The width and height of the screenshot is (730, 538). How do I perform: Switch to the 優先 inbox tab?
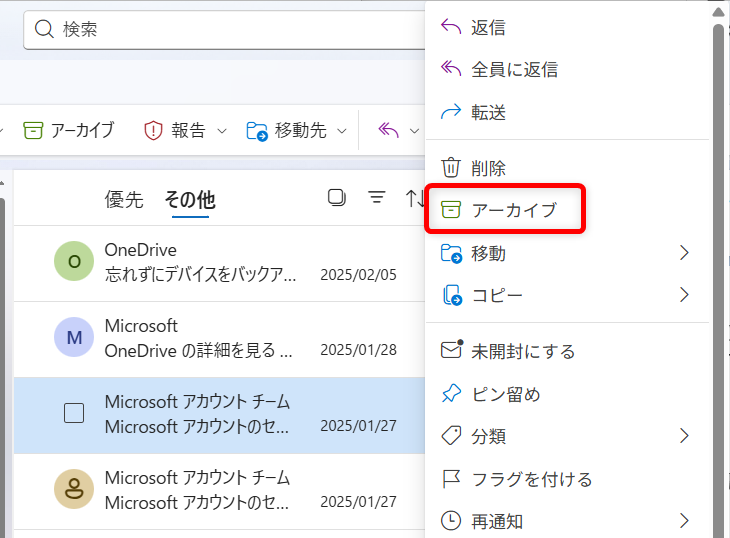tap(124, 199)
